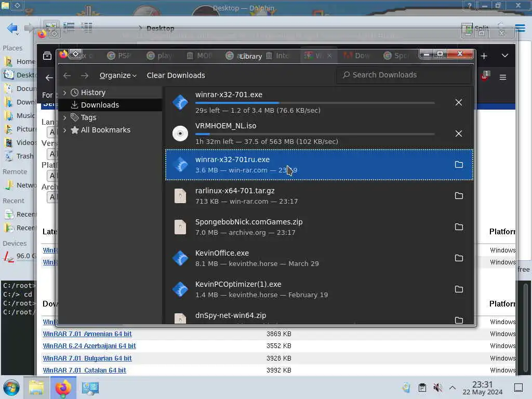Open containing folder for rarlinux-x64-701.tar.gz
Screen dimensions: 532x399
pos(459,196)
